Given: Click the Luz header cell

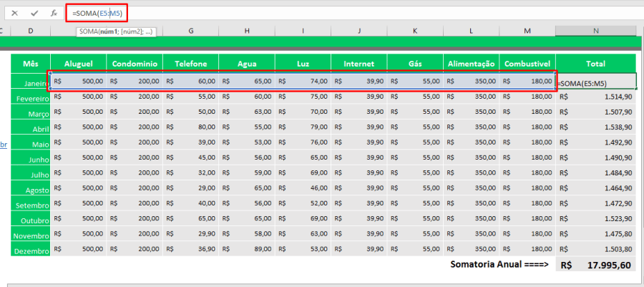Looking at the screenshot, I should coord(303,64).
